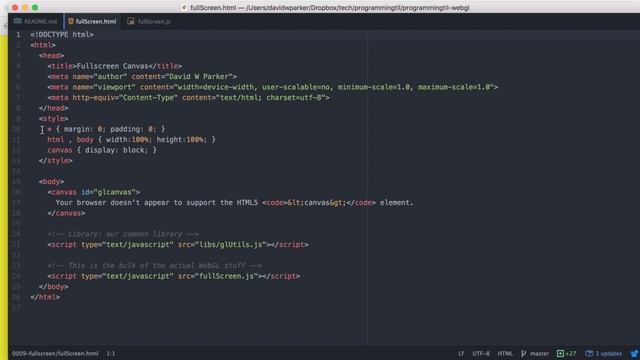Image resolution: width=640 pixels, height=360 pixels.
Task: Click the closing </canvas> tag
Action: (66, 213)
